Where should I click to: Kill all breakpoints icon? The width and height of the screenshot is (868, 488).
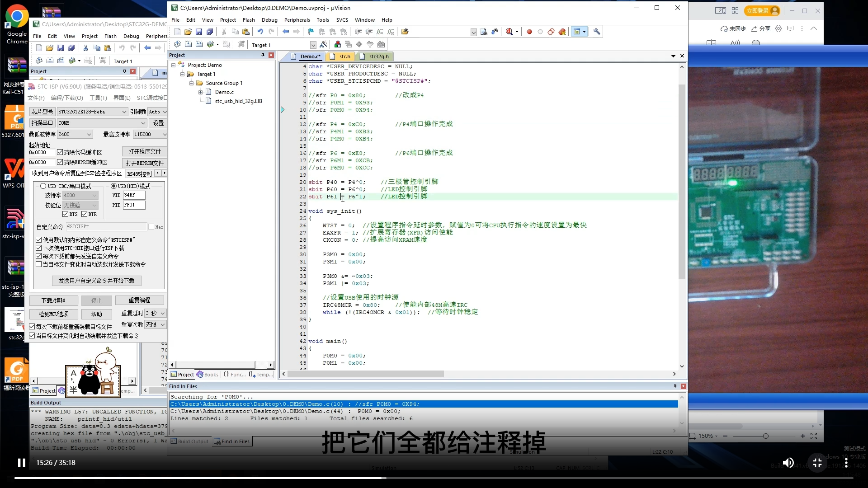562,32
